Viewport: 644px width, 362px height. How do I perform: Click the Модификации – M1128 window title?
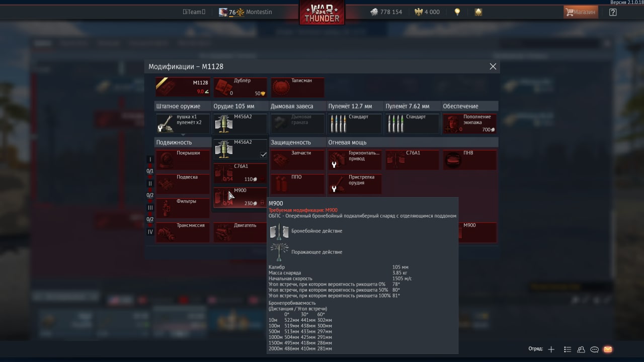(186, 66)
